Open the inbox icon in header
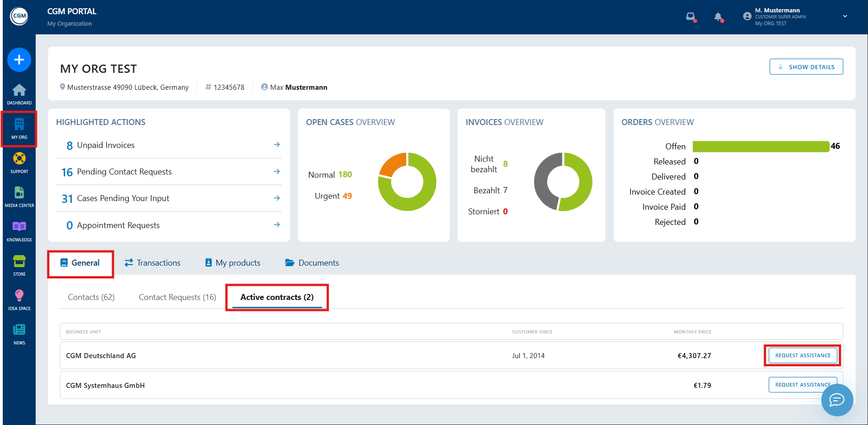The width and height of the screenshot is (868, 425). pos(690,17)
